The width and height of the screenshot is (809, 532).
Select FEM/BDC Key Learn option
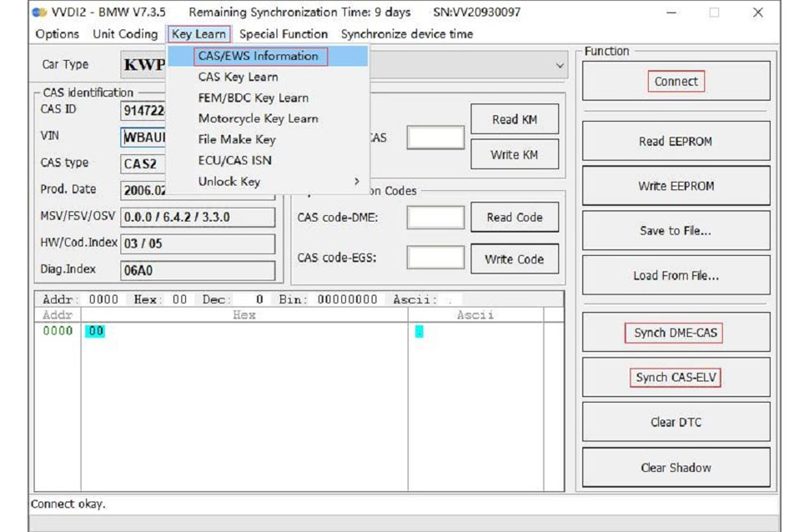point(253,98)
